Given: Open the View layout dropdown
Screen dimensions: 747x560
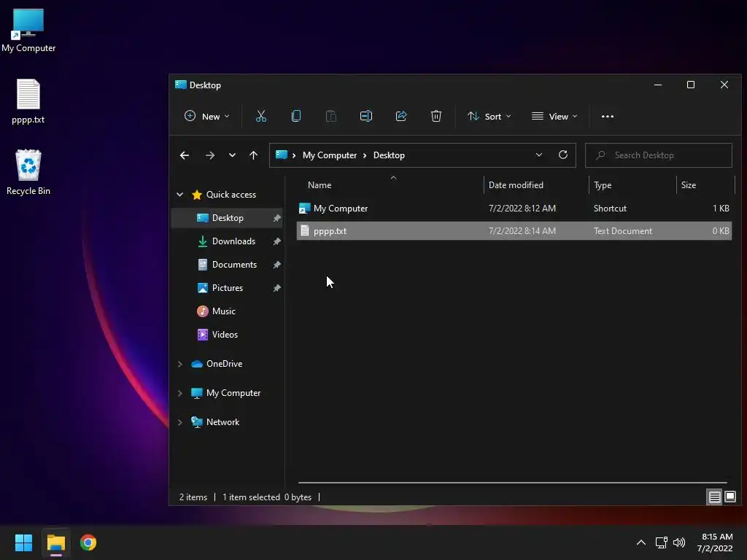Looking at the screenshot, I should click(554, 116).
